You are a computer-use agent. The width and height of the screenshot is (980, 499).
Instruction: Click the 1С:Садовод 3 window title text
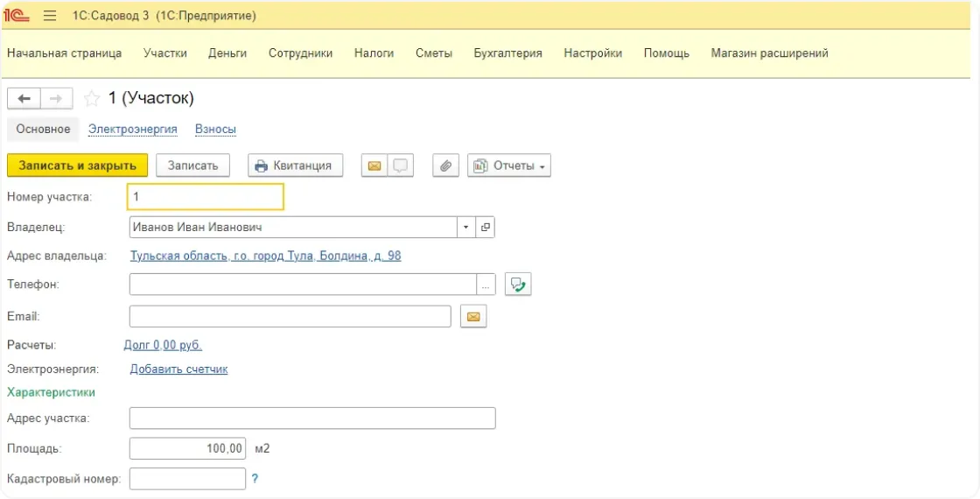164,16
